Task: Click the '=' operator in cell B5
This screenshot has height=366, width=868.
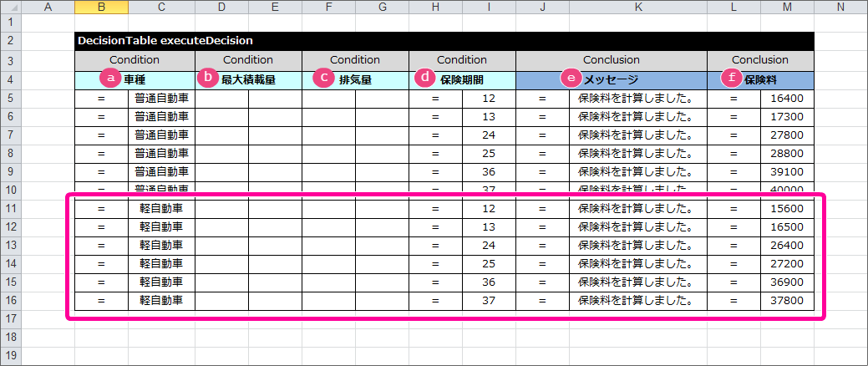Action: (102, 99)
